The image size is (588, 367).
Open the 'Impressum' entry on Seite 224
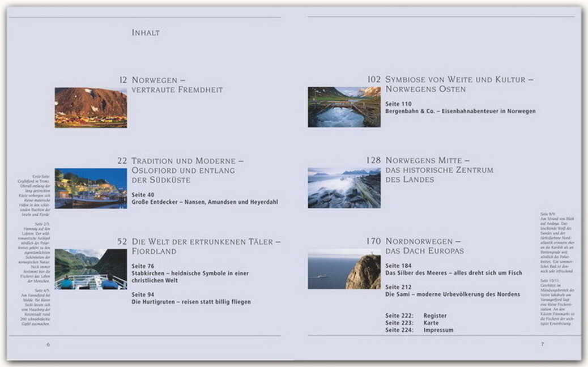click(x=438, y=330)
